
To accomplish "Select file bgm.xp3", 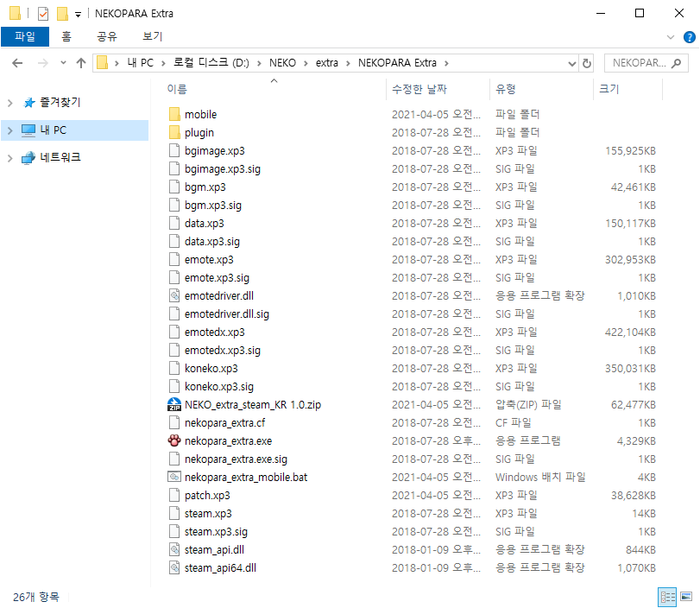I will 205,187.
